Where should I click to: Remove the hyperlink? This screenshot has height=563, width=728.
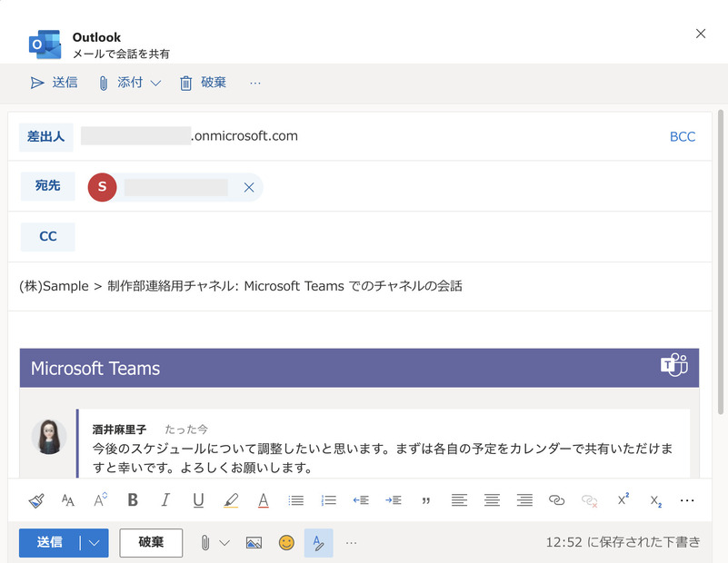point(590,501)
